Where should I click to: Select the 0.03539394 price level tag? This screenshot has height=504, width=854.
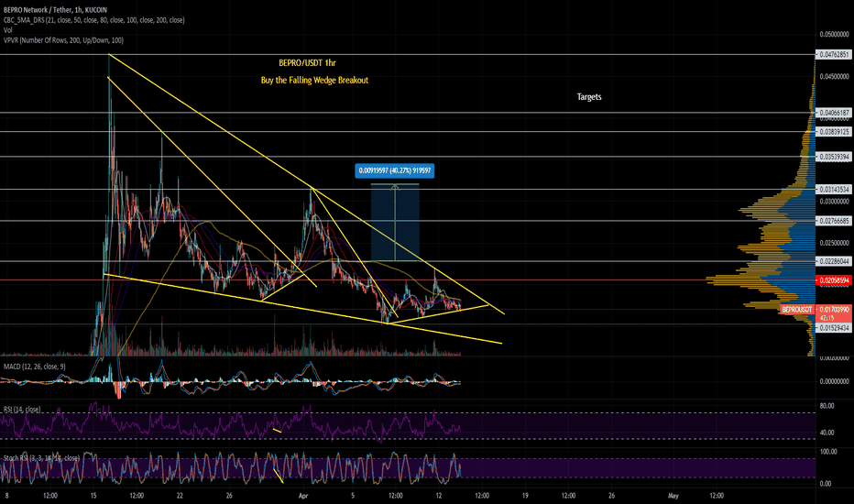coord(833,157)
